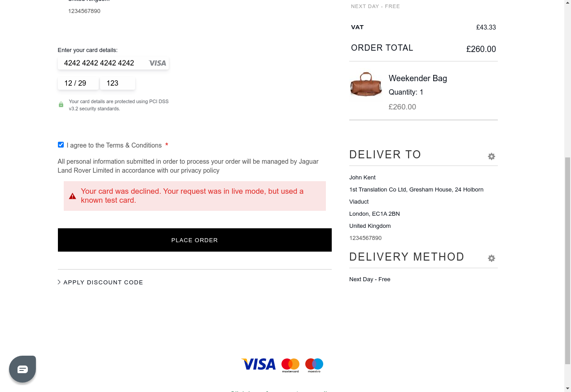The image size is (571, 392).
Task: Click the Deliver To gear icon
Action: point(492,157)
